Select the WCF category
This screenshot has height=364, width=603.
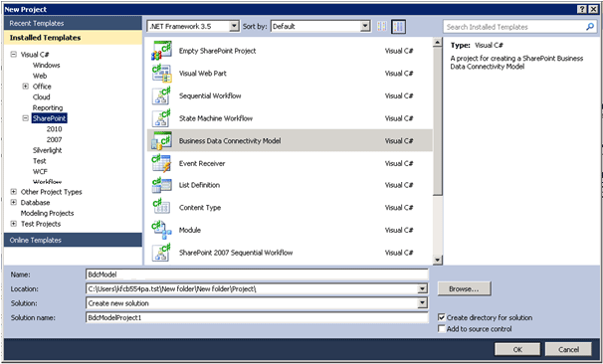[40, 171]
